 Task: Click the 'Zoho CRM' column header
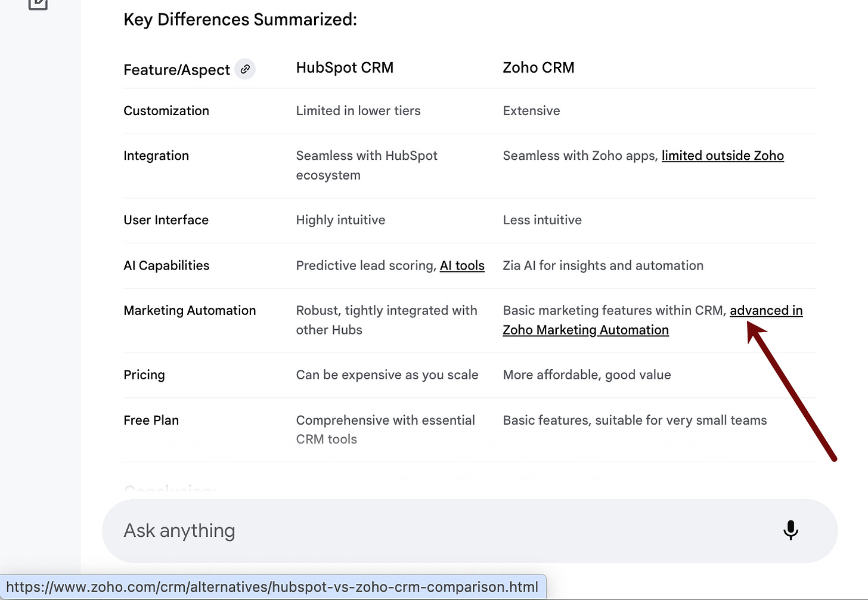tap(538, 67)
